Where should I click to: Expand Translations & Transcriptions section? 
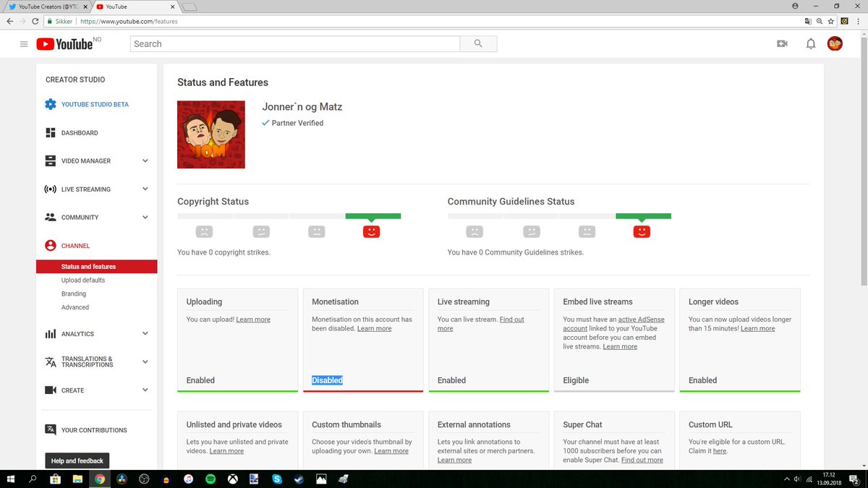[x=145, y=361]
